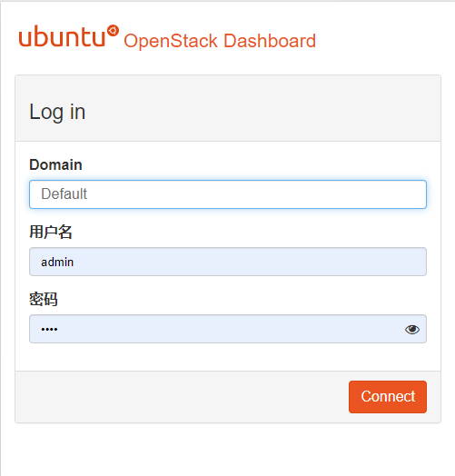This screenshot has height=476, width=455.
Task: Show password with the eye icon
Action: (x=412, y=330)
